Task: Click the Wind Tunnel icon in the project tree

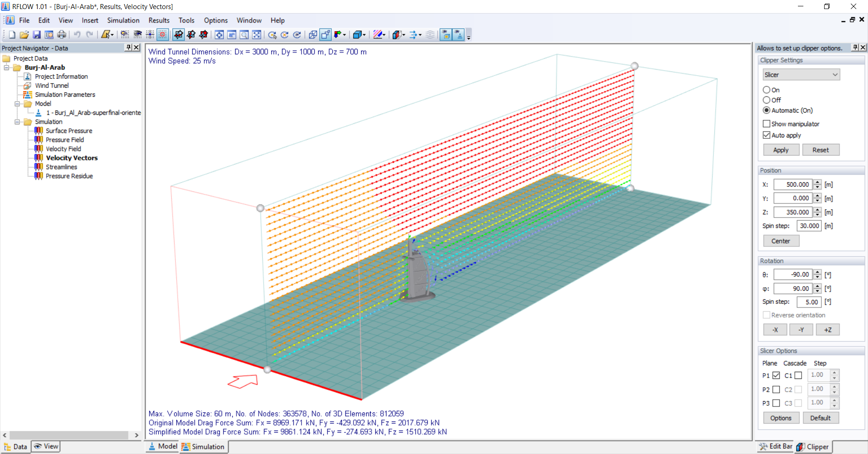Action: pos(28,85)
